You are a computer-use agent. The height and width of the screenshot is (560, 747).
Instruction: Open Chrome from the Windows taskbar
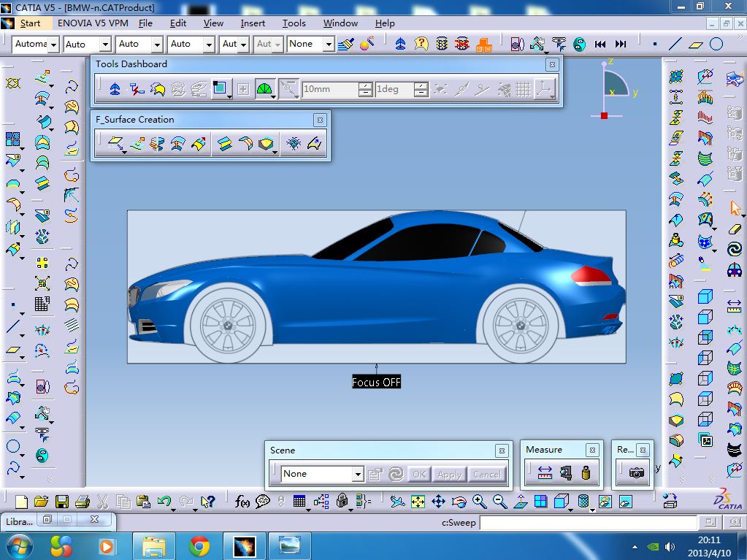(199, 545)
